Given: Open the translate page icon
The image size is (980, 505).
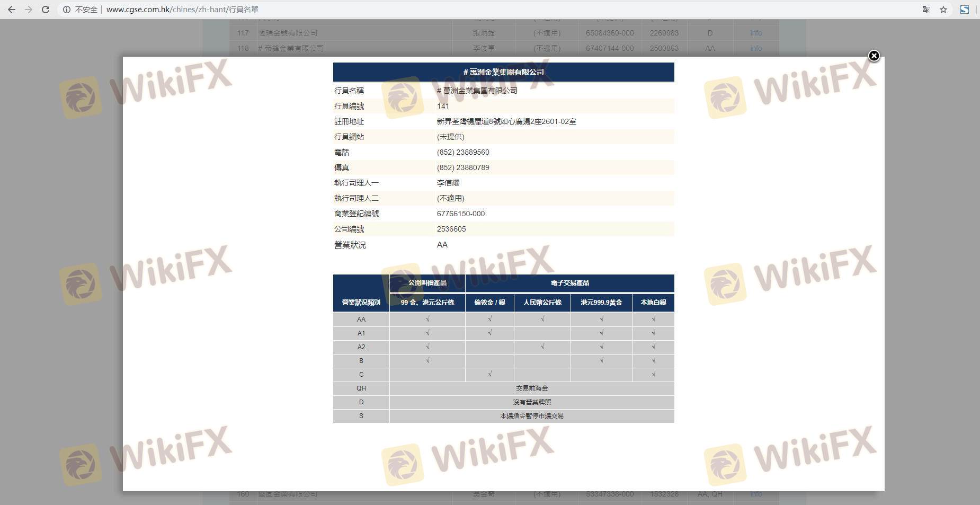Looking at the screenshot, I should 926,10.
